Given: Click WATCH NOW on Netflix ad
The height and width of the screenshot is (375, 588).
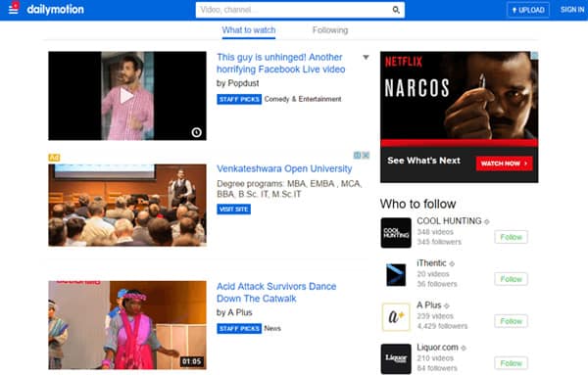Looking at the screenshot, I should 504,164.
